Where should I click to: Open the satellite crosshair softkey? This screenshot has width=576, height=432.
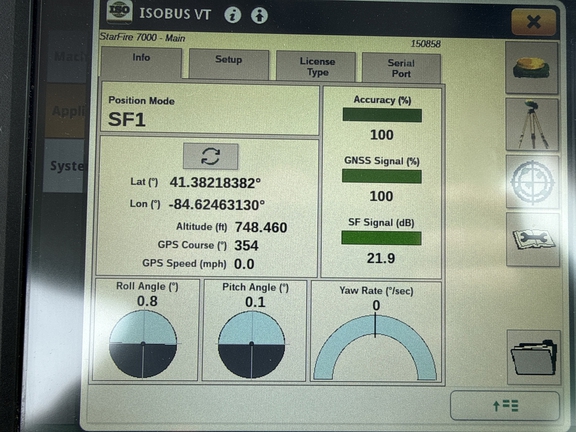(533, 181)
